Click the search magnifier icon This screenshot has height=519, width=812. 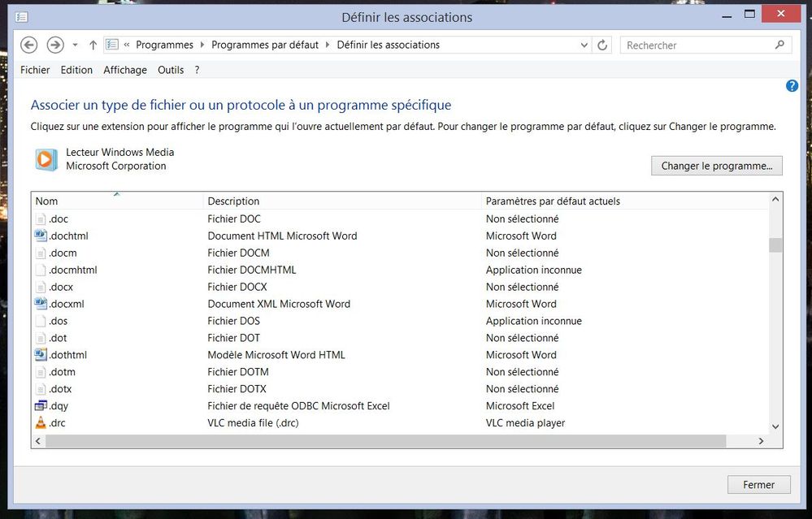[780, 45]
